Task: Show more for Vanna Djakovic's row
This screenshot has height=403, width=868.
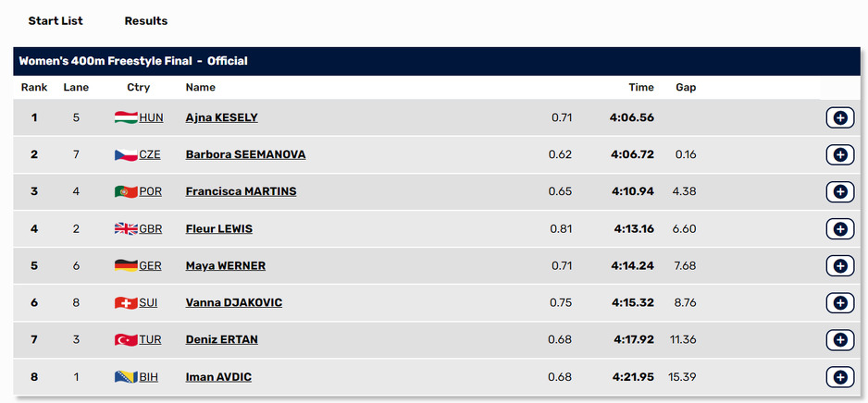Action: (839, 302)
